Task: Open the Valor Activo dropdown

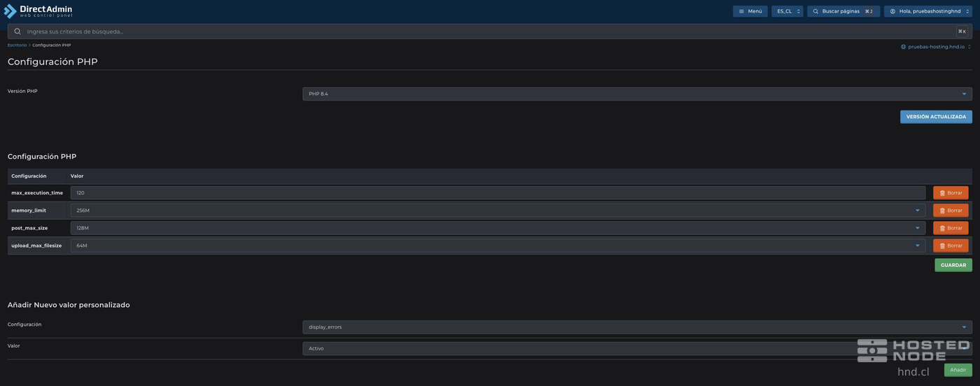Action: [x=637, y=348]
